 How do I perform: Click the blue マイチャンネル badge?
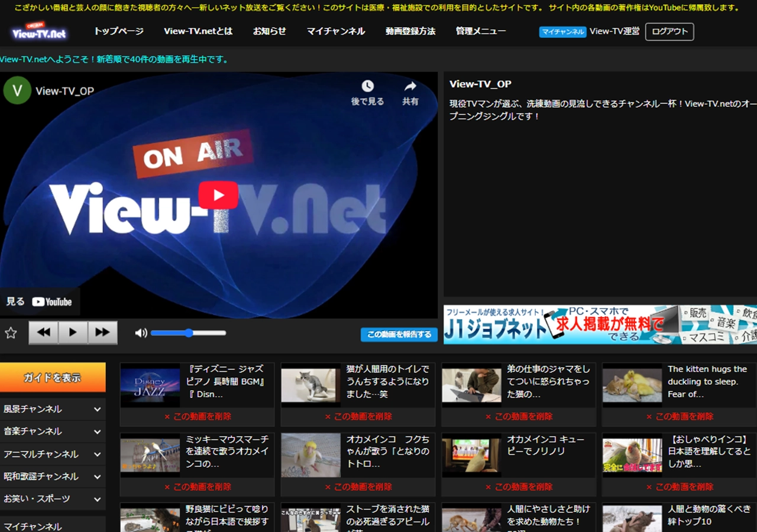point(562,32)
